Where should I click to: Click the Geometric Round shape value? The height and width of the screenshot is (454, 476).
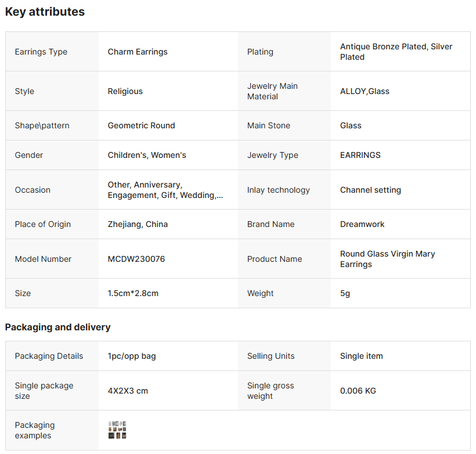(141, 125)
